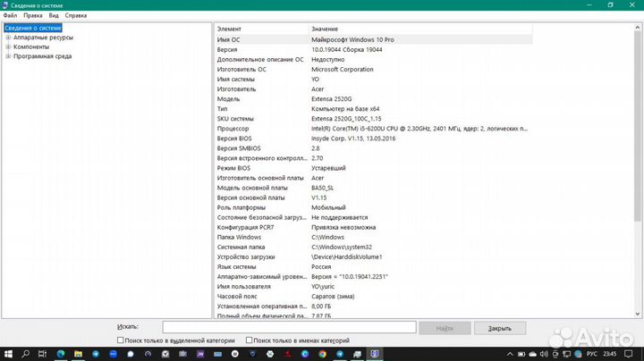
Task: Open the speedometer gauge taskbar app
Action: pos(148,354)
